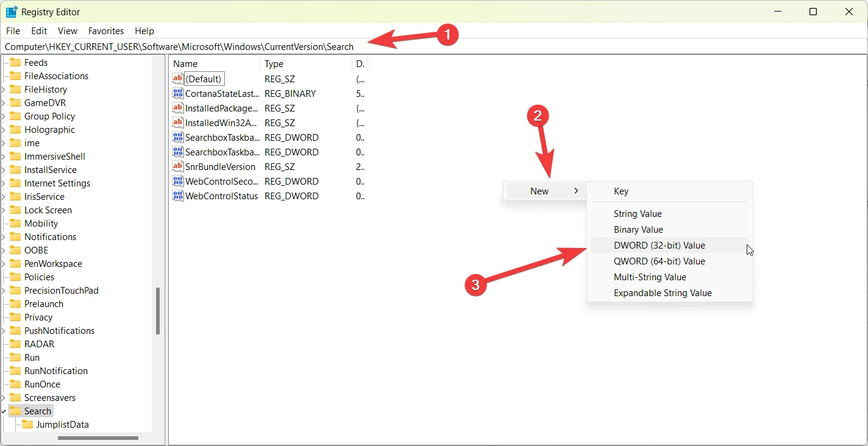This screenshot has height=446, width=868.
Task: Open the Edit menu
Action: click(x=39, y=30)
